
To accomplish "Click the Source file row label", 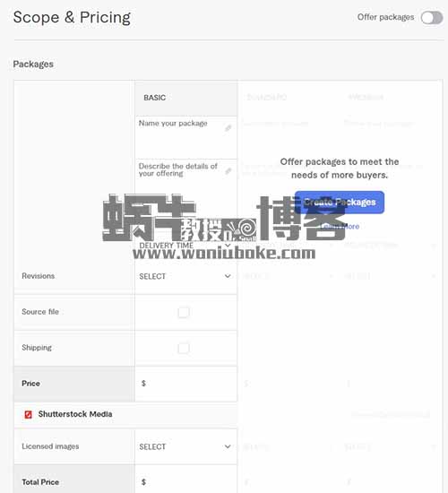I will tap(40, 312).
